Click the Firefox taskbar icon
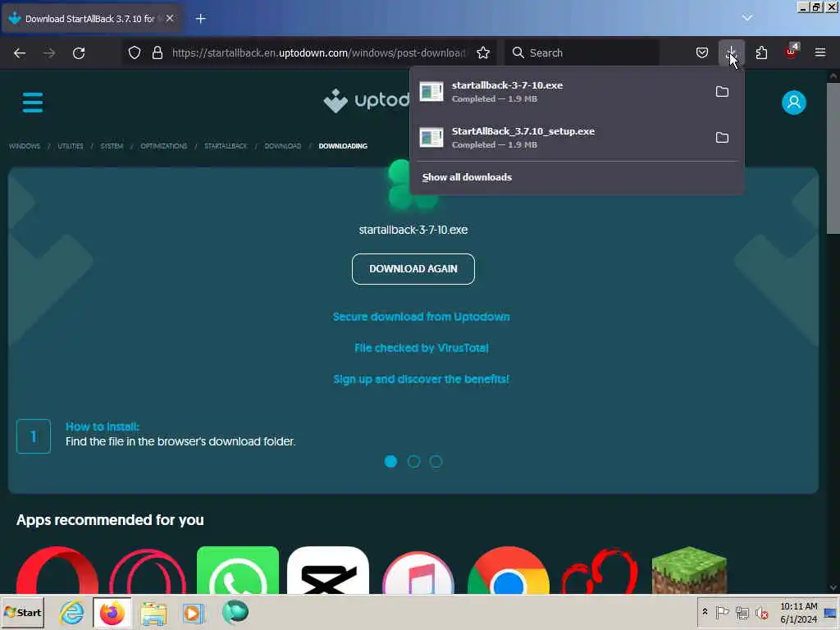Image resolution: width=840 pixels, height=630 pixels. [x=112, y=613]
